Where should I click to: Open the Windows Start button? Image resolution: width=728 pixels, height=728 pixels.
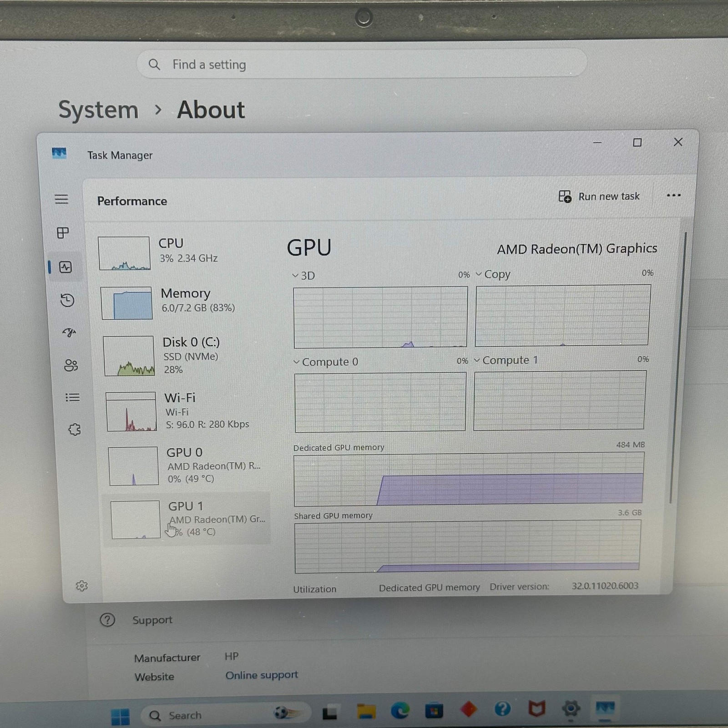pos(121,717)
